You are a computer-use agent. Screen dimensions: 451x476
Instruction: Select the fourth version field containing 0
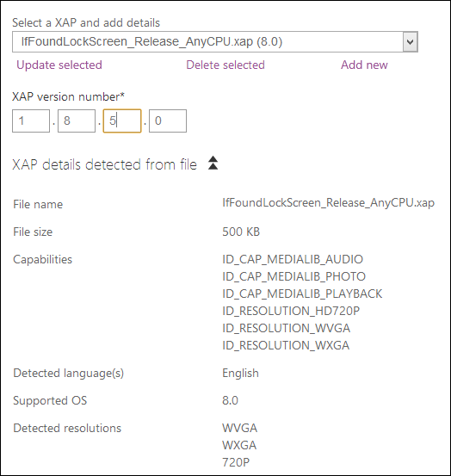click(x=168, y=121)
